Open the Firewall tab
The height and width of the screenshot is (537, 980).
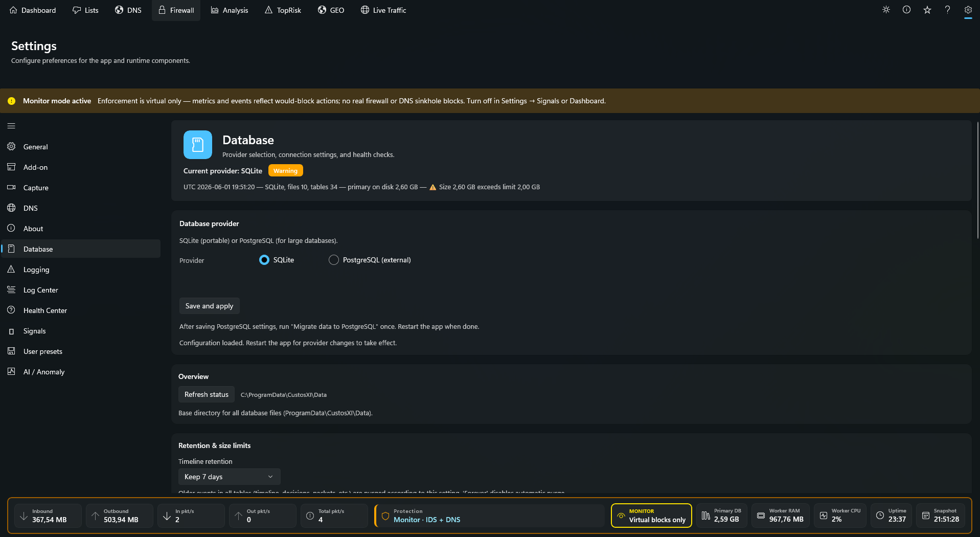click(176, 10)
